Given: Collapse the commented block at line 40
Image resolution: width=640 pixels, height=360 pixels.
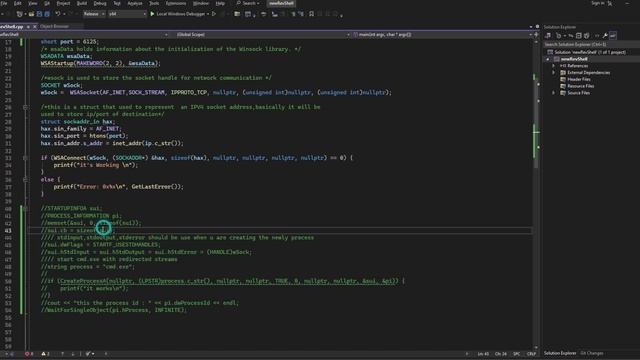Looking at the screenshot, I should coord(25,209).
